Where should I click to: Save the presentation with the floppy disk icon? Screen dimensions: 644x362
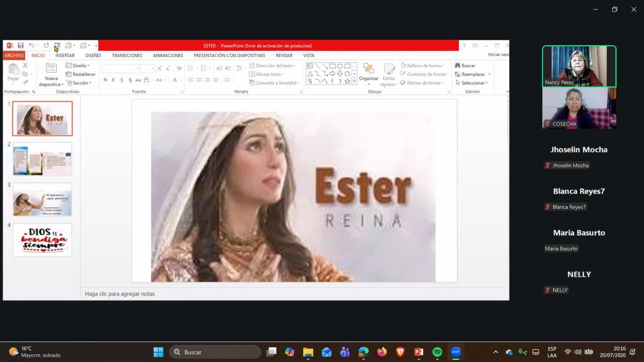coord(21,46)
